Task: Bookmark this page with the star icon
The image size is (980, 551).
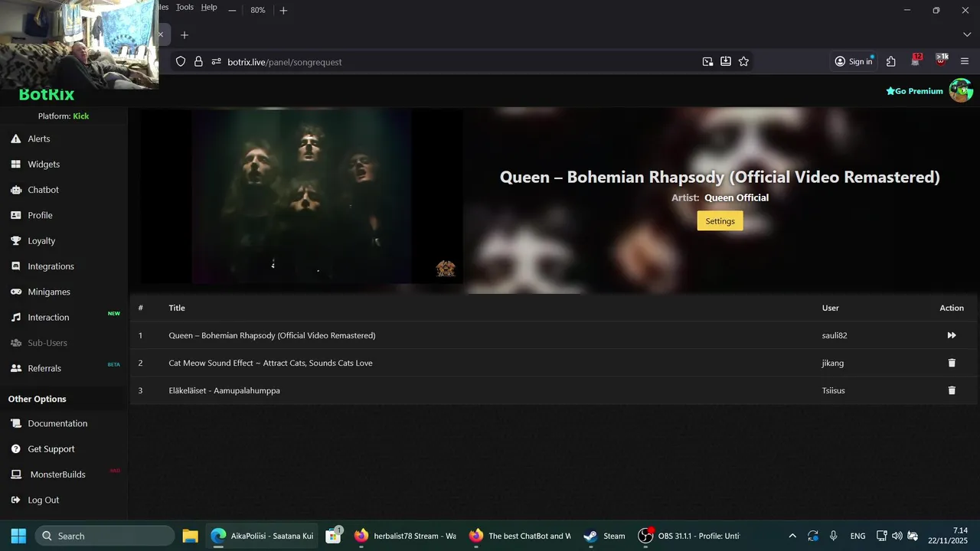Action: coord(743,62)
